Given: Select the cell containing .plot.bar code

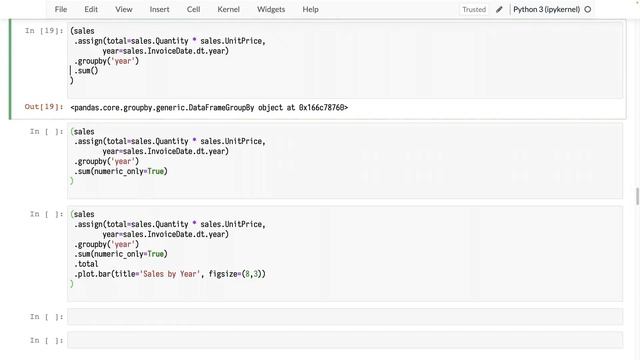Looking at the screenshot, I should pyautogui.click(x=345, y=253).
